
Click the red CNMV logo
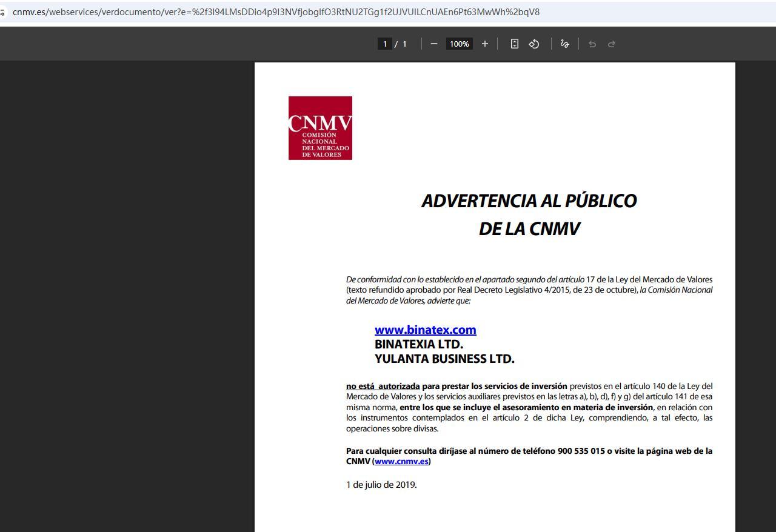click(x=320, y=128)
